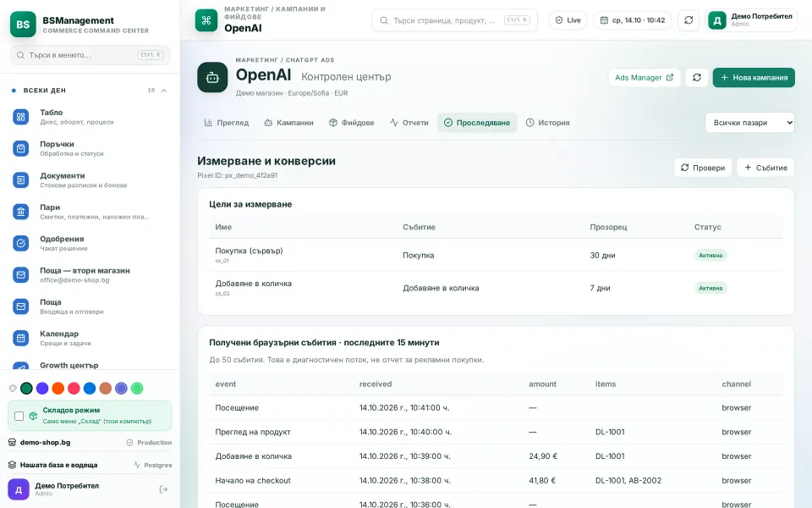This screenshot has height=508, width=812.
Task: Switch to the История tab
Action: coord(548,123)
